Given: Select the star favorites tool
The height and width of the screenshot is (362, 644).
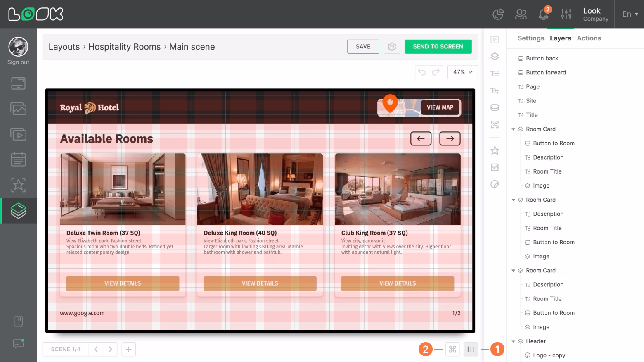Looking at the screenshot, I should pos(495,150).
